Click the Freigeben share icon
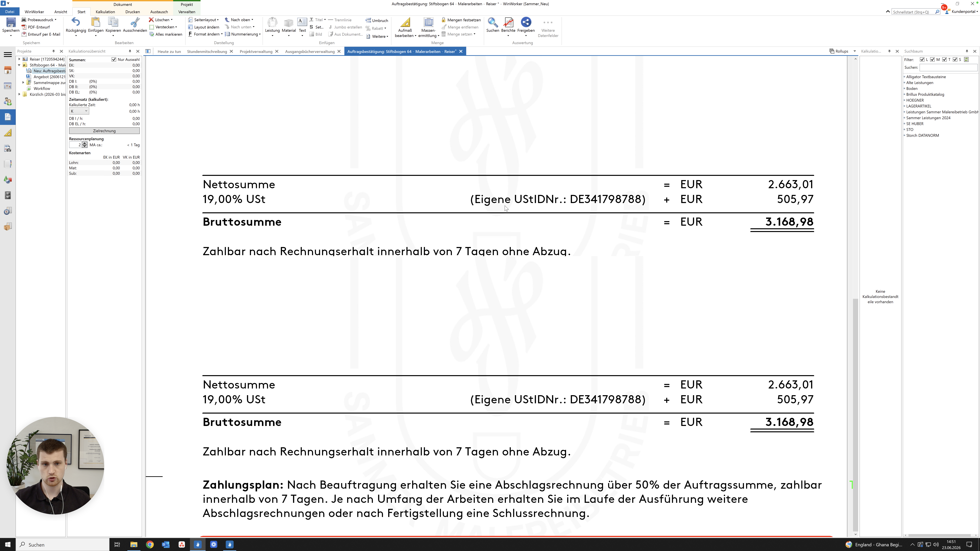The width and height of the screenshot is (980, 551). point(526,22)
